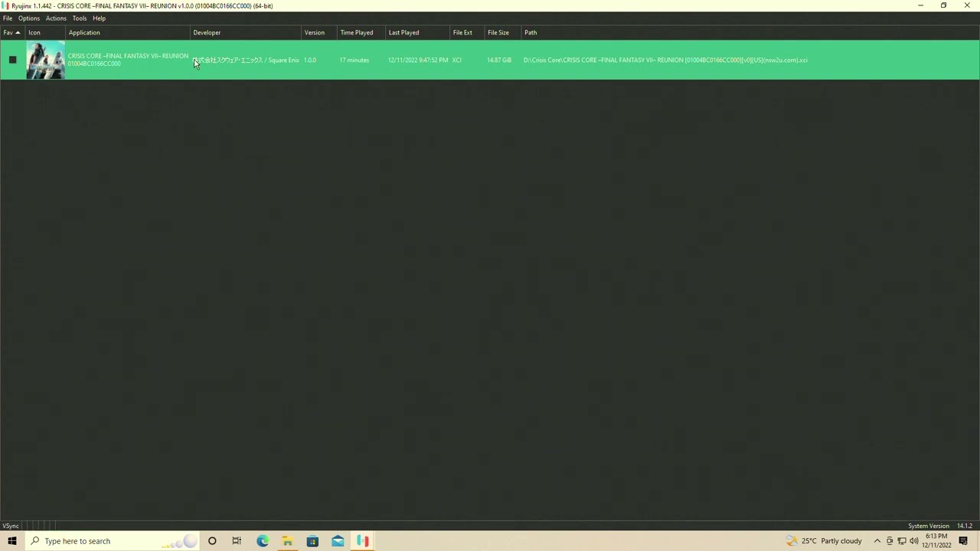Sort by Application column header
Image resolution: width=980 pixels, height=551 pixels.
click(128, 33)
